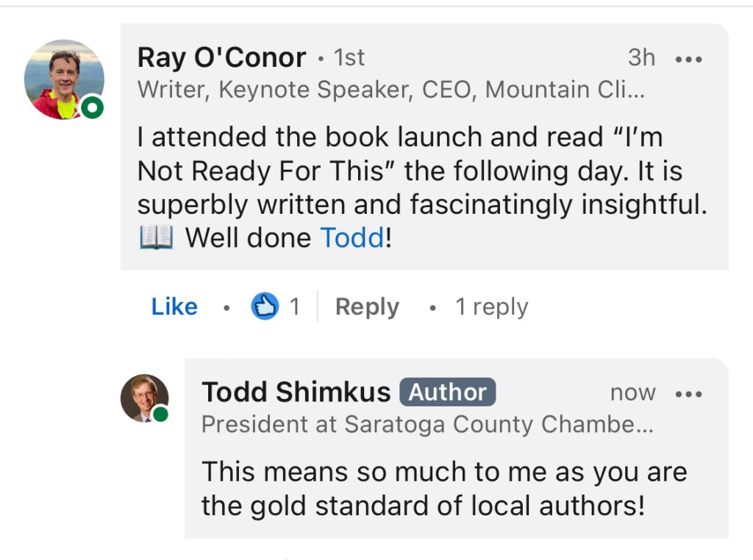753x560 pixels.
Task: Like Ray O'Conor's comment
Action: click(174, 306)
